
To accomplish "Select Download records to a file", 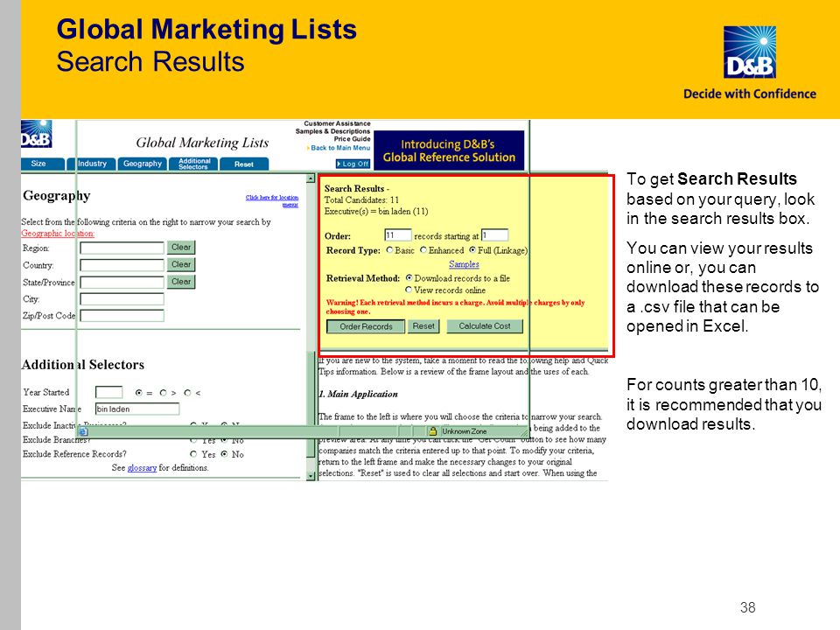I will pos(409,278).
